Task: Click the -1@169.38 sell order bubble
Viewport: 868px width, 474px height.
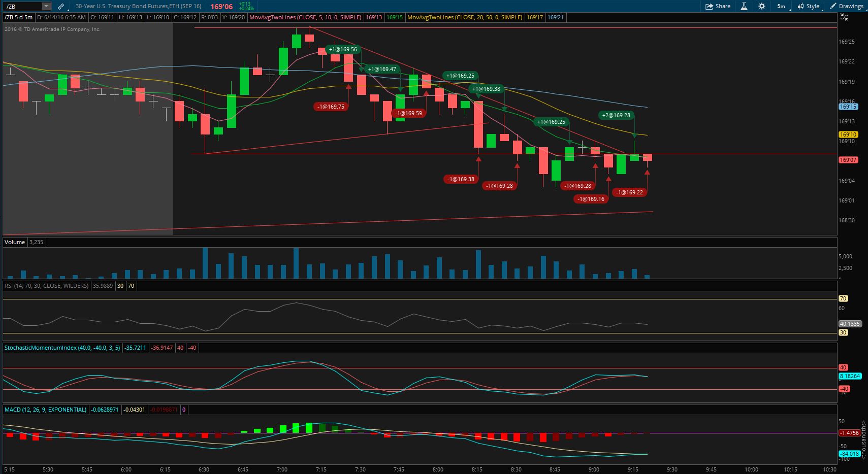Action: (x=461, y=179)
